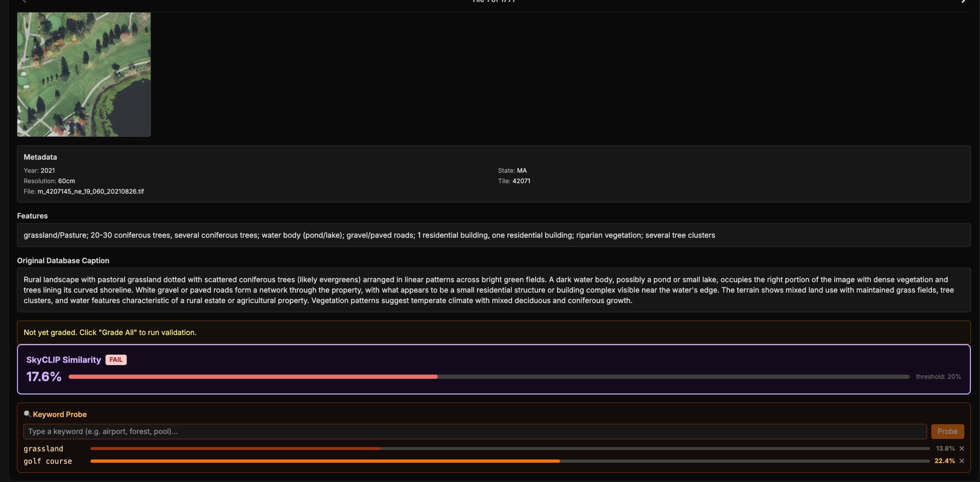Focus the keyword probe input field
Screen dimensions: 980x482
(475, 432)
